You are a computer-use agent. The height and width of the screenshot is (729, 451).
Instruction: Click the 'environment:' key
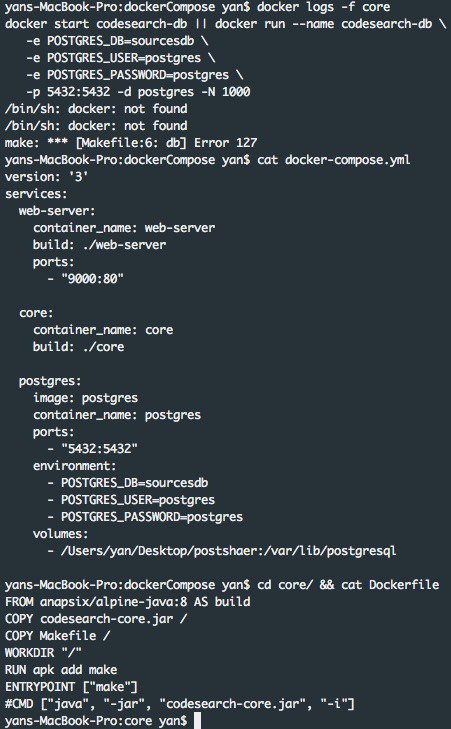(x=74, y=466)
